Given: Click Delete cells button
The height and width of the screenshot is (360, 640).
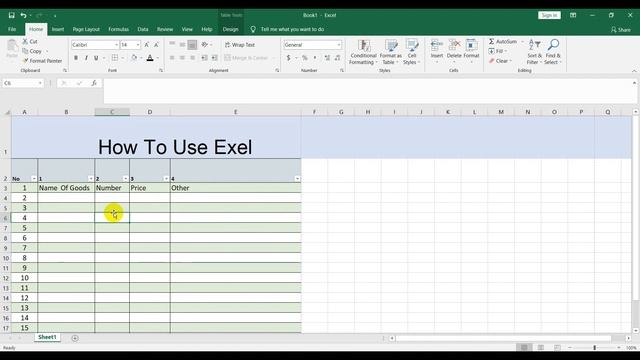Looking at the screenshot, I should pos(454,51).
